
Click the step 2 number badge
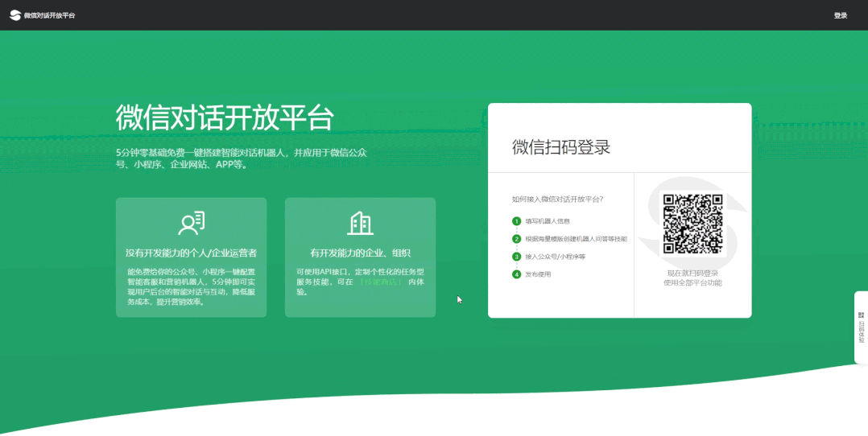coord(516,239)
